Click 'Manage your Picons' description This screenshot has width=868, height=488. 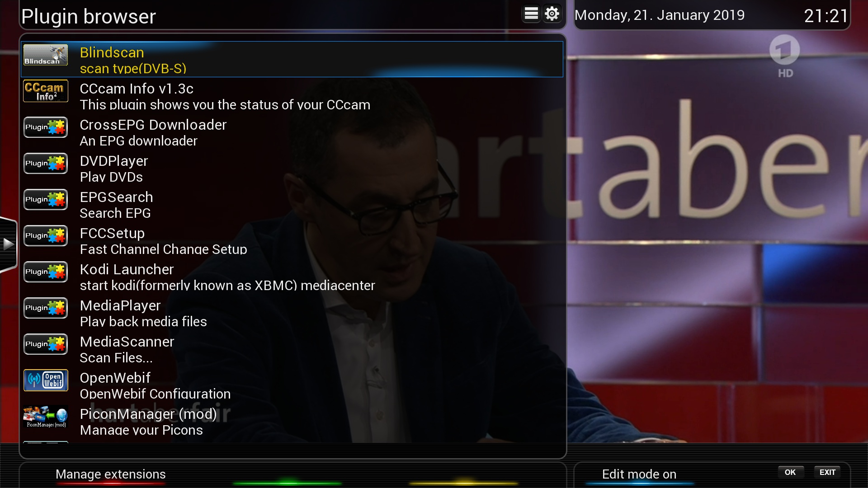141,430
